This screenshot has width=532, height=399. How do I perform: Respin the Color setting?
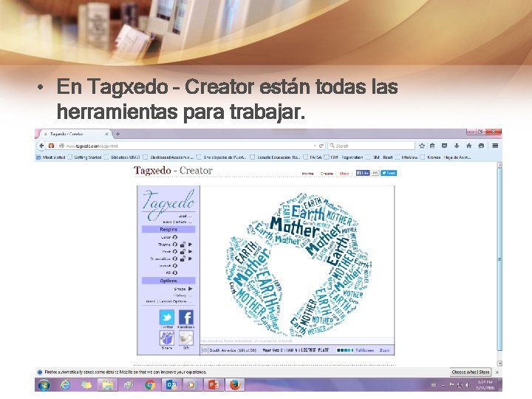click(x=175, y=237)
